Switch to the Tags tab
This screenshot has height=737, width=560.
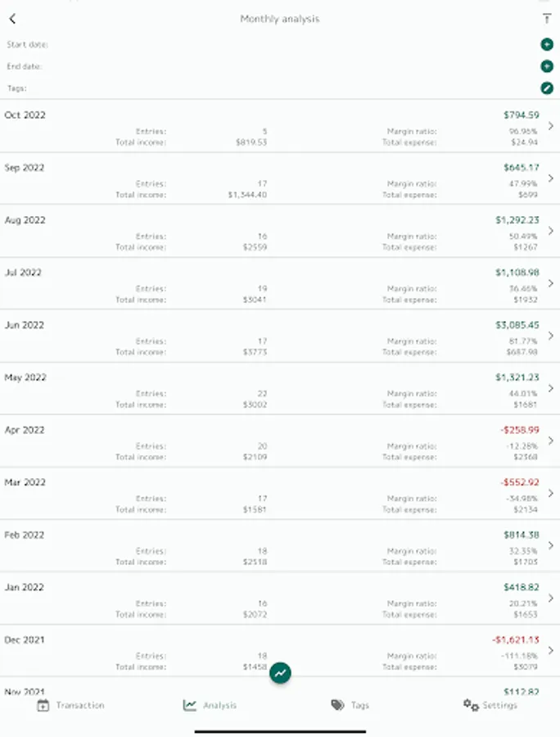pyautogui.click(x=350, y=705)
